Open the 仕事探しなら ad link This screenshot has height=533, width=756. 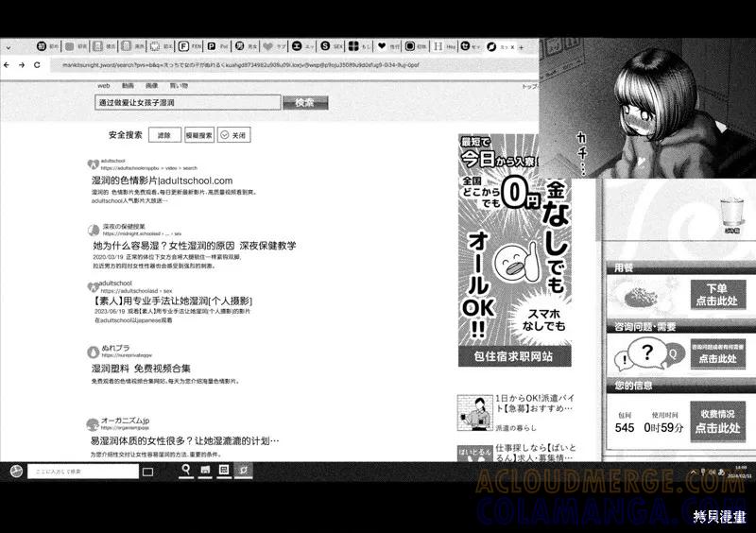536,453
